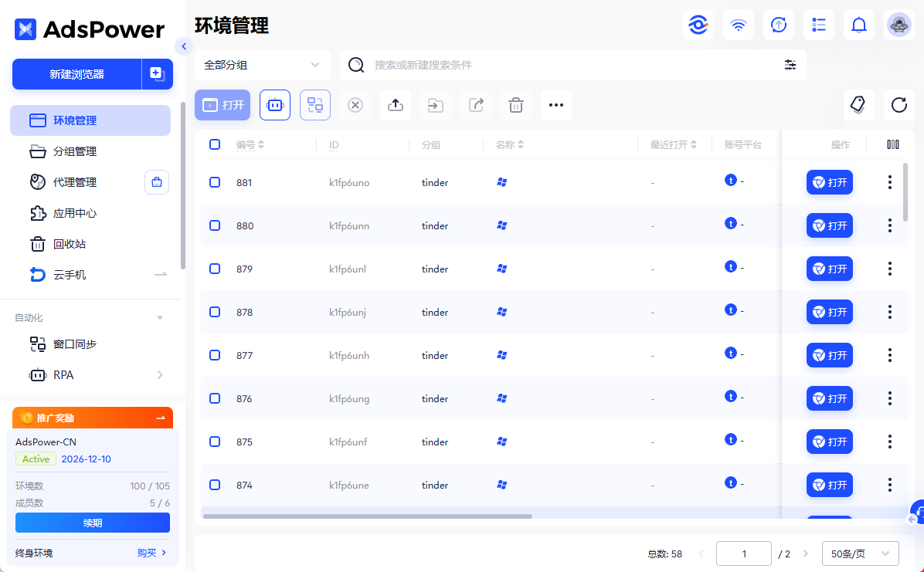Open column settings icon

point(893,144)
